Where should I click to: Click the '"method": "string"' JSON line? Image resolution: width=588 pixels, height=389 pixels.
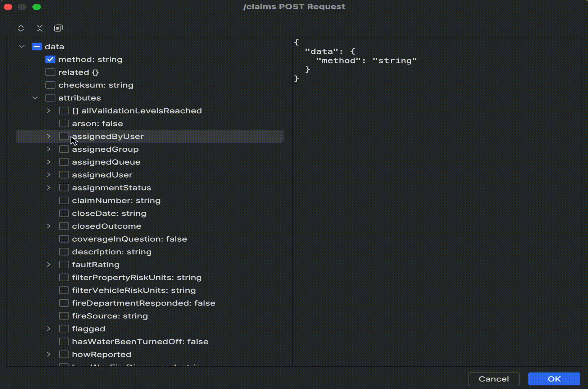(x=366, y=61)
